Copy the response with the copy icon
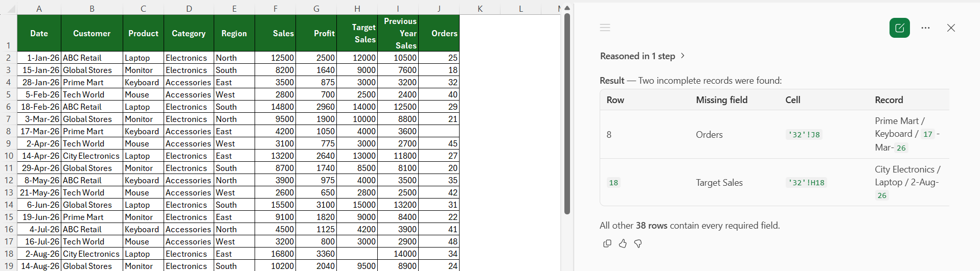The image size is (980, 271). tap(607, 244)
